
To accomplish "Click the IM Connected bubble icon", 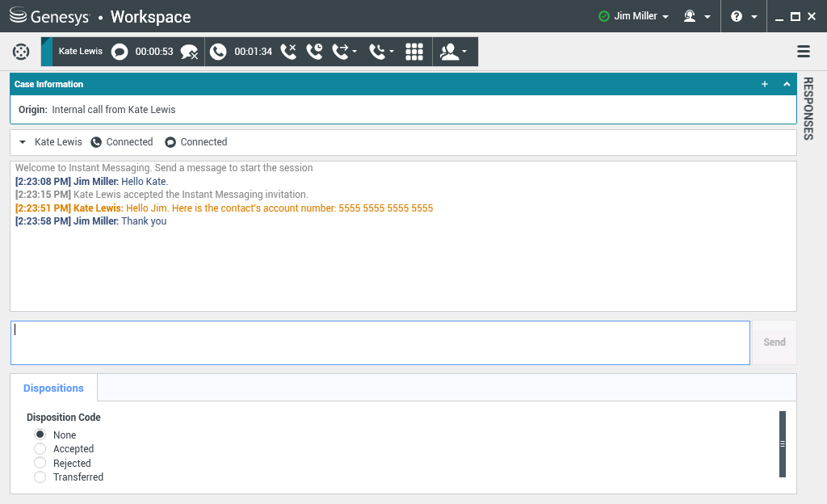I will click(170, 142).
